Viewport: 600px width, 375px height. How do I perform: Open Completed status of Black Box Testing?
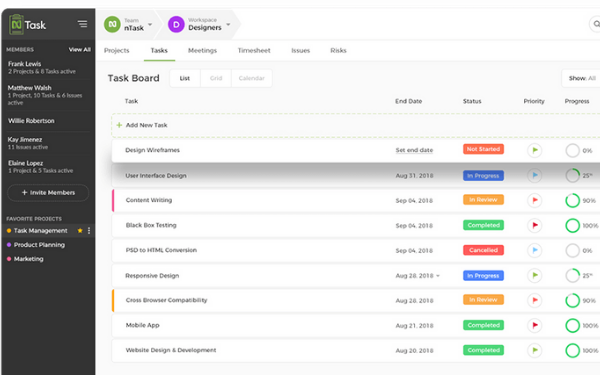pos(483,225)
